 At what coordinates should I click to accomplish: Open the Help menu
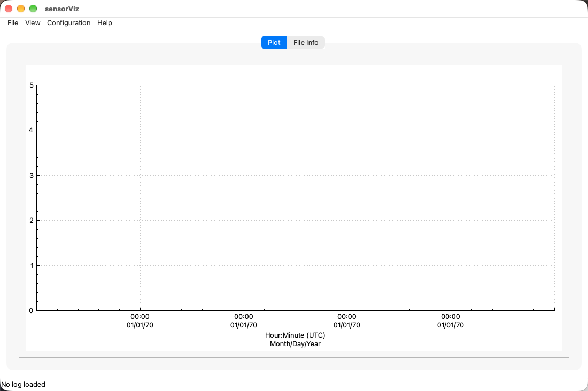click(x=105, y=23)
